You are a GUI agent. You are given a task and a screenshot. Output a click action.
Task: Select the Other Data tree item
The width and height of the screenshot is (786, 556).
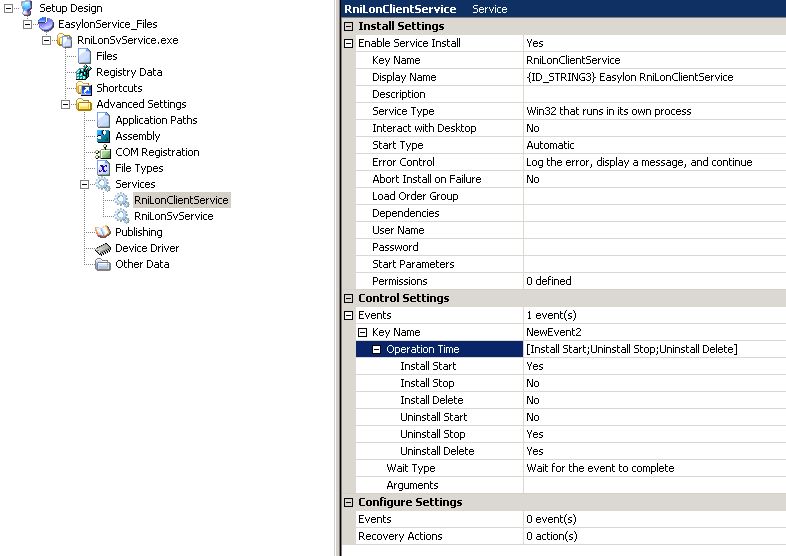pyautogui.click(x=142, y=264)
